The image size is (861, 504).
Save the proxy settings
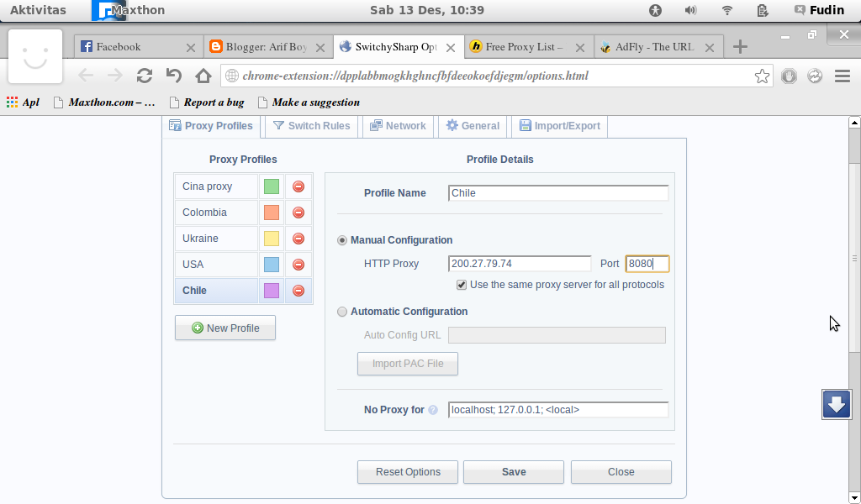pyautogui.click(x=514, y=472)
